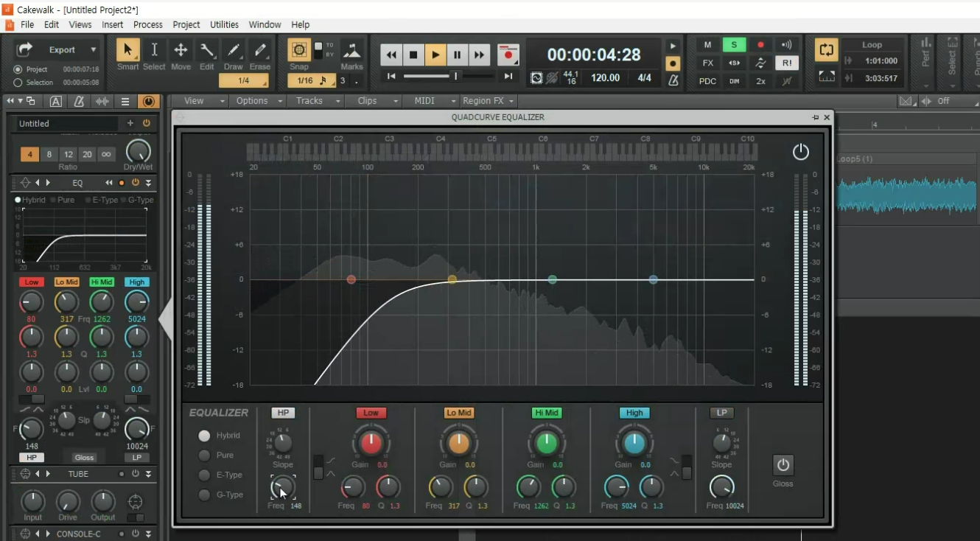Open the Marks marker module icon
Screen dimensions: 980x541
pyautogui.click(x=351, y=50)
